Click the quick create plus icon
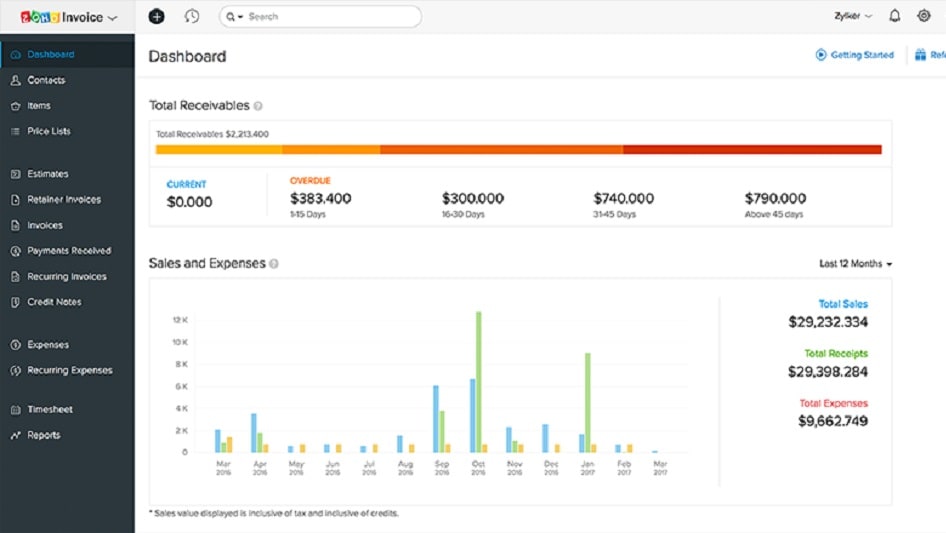Image resolution: width=946 pixels, height=533 pixels. pos(156,16)
